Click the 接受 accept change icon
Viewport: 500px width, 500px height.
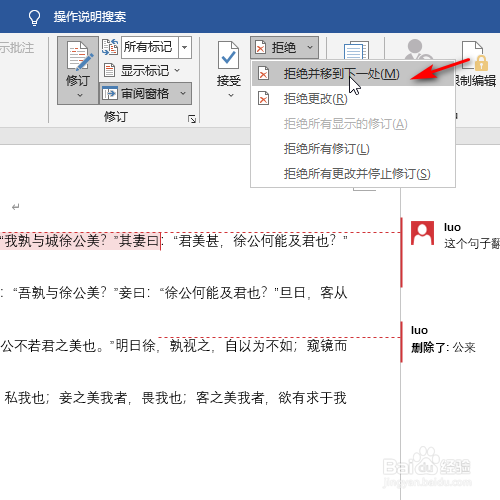click(x=229, y=56)
